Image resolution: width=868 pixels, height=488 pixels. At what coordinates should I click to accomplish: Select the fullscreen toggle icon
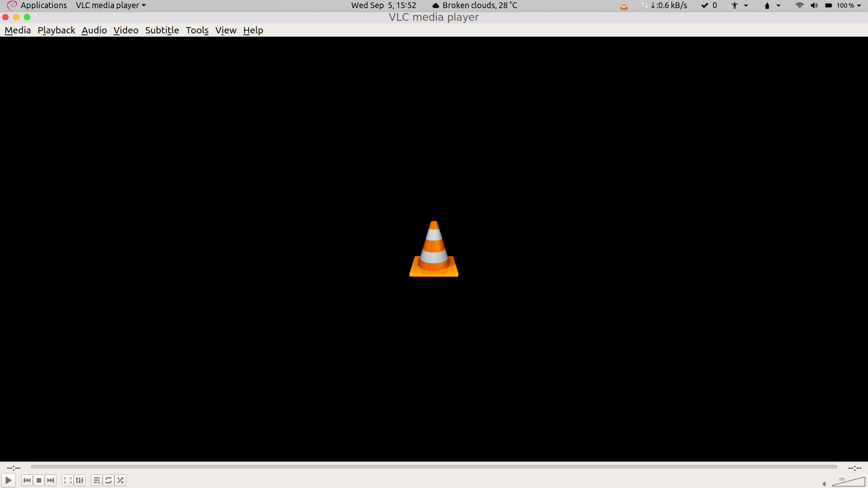click(67, 480)
